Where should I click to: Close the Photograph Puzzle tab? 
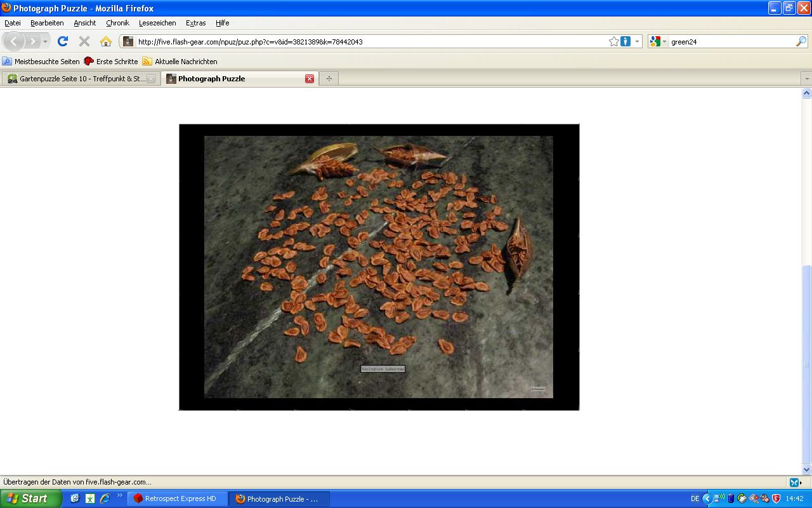[310, 79]
